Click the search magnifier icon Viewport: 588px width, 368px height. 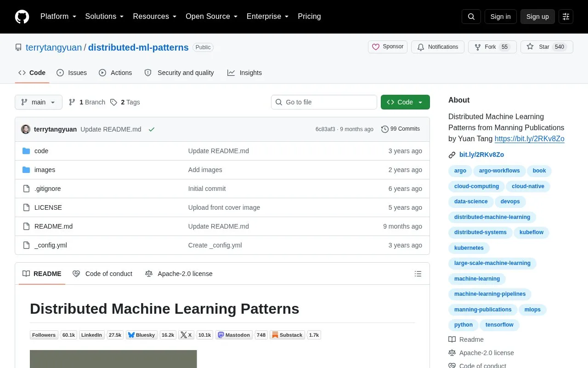pyautogui.click(x=471, y=17)
